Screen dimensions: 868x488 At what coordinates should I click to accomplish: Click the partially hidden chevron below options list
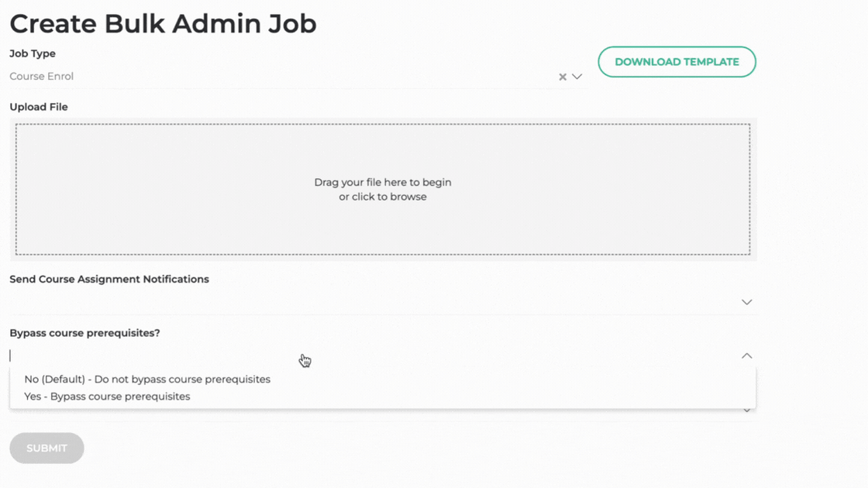(746, 411)
